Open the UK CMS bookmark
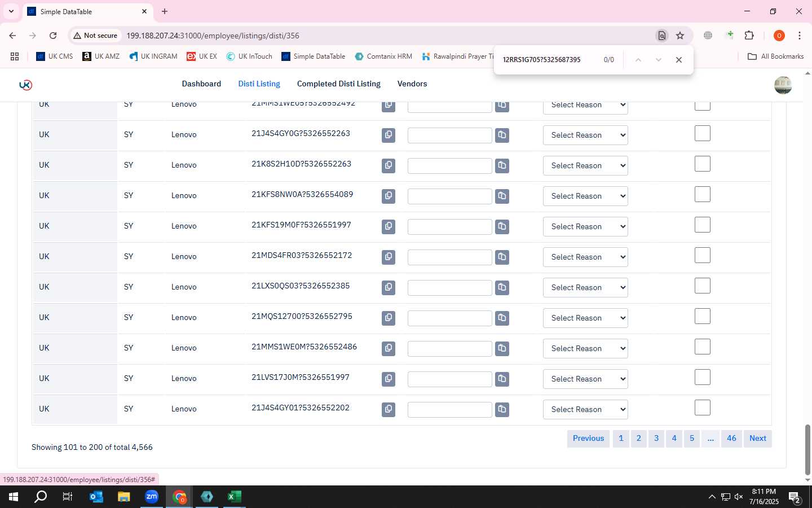This screenshot has height=508, width=812. (x=54, y=56)
